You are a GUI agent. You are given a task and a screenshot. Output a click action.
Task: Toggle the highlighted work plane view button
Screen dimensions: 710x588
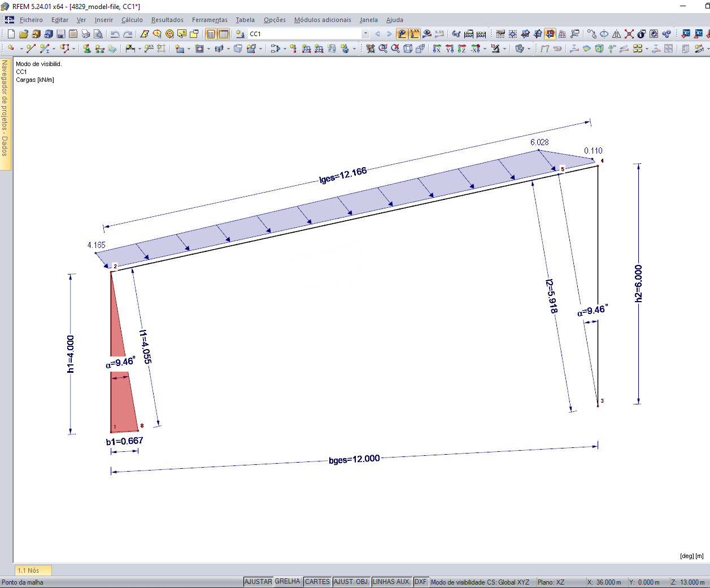[x=550, y=34]
